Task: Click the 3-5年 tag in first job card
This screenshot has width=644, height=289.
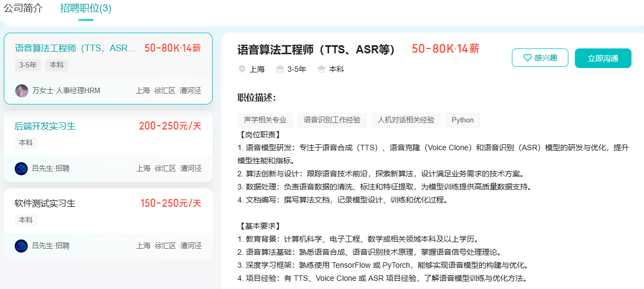Action: click(x=28, y=65)
